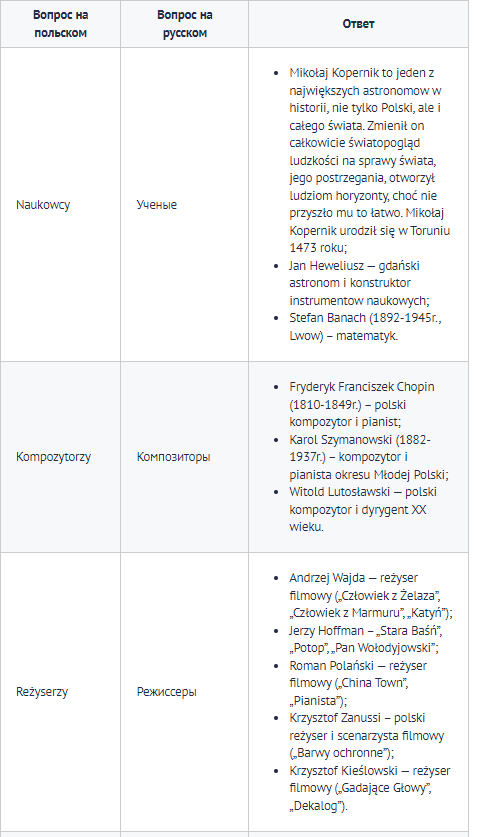Screen dimensions: 477x837
Task: Select the Reżyserzy cell
Action: [60, 692]
